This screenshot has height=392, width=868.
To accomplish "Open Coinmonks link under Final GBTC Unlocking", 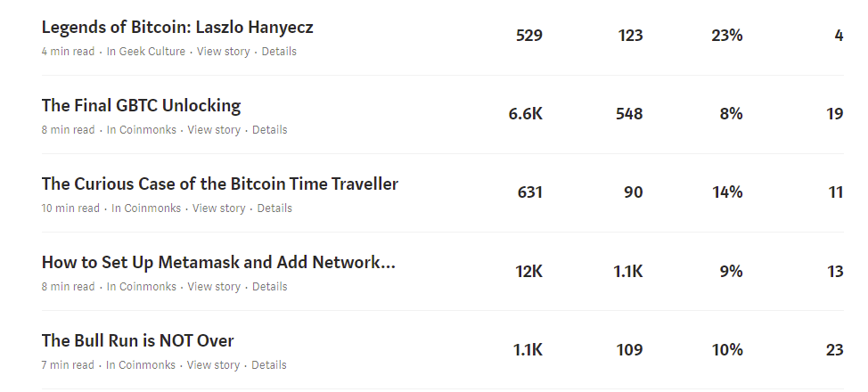I will click(148, 130).
